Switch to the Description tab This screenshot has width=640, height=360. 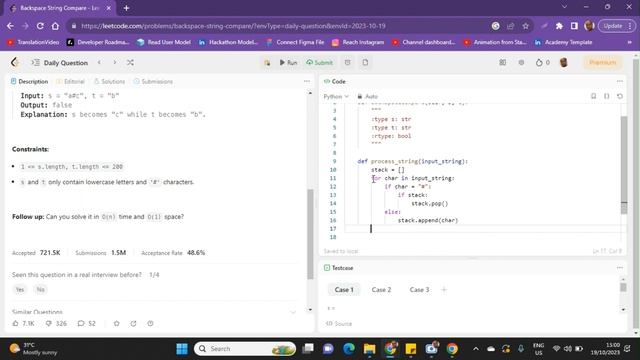[29, 82]
